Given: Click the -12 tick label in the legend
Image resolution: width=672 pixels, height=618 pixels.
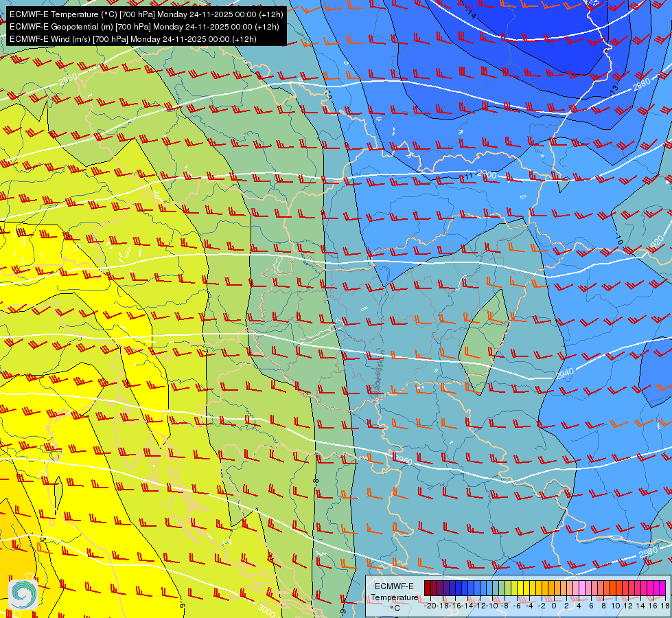Looking at the screenshot, I should pyautogui.click(x=480, y=606).
